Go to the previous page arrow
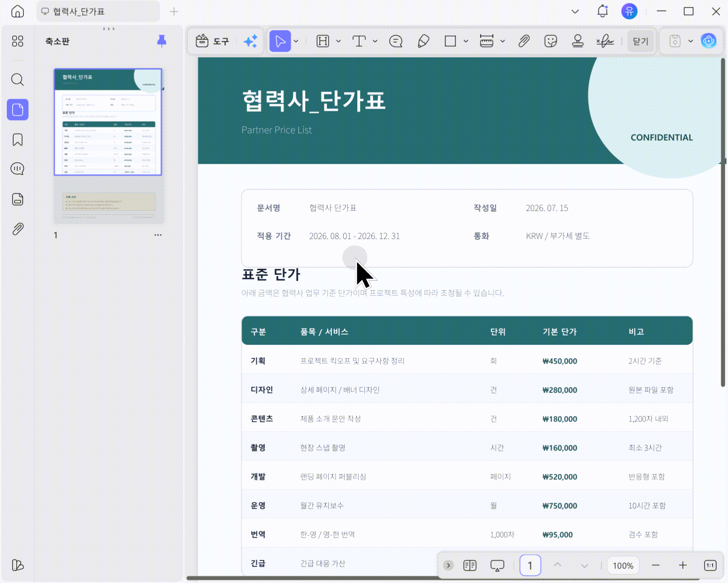This screenshot has height=583, width=728. tap(557, 565)
